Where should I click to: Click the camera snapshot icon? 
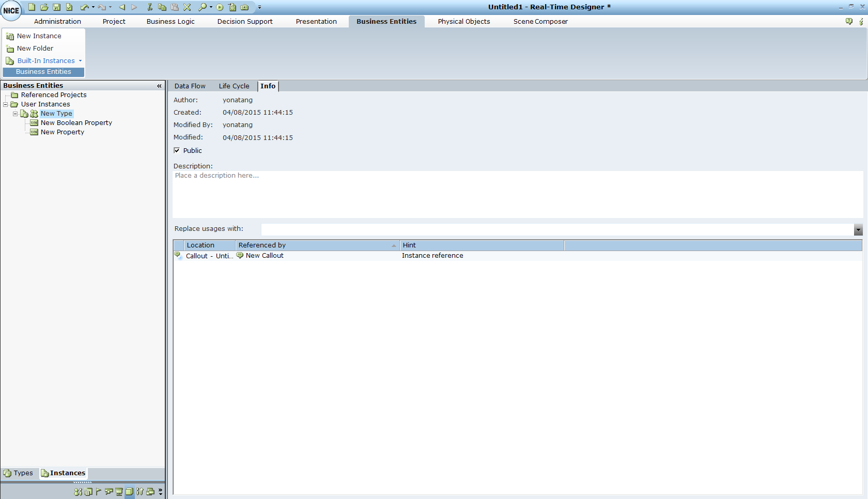tap(245, 7)
